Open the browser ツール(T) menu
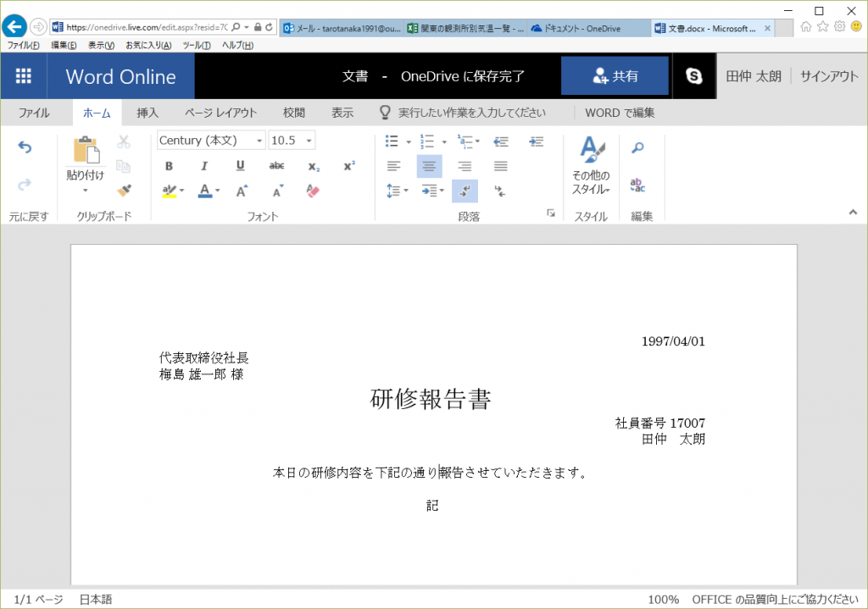 coord(197,46)
